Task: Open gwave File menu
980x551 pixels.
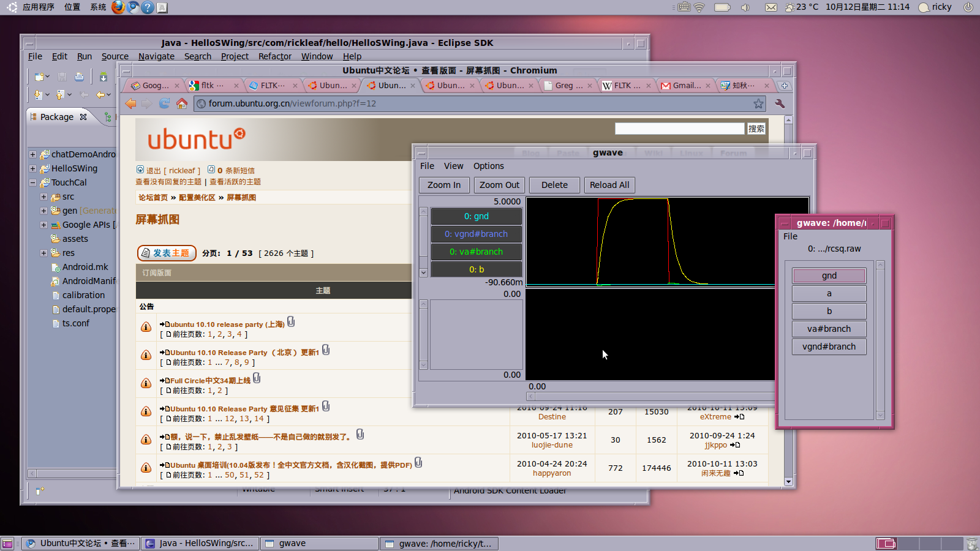Action: 427,166
